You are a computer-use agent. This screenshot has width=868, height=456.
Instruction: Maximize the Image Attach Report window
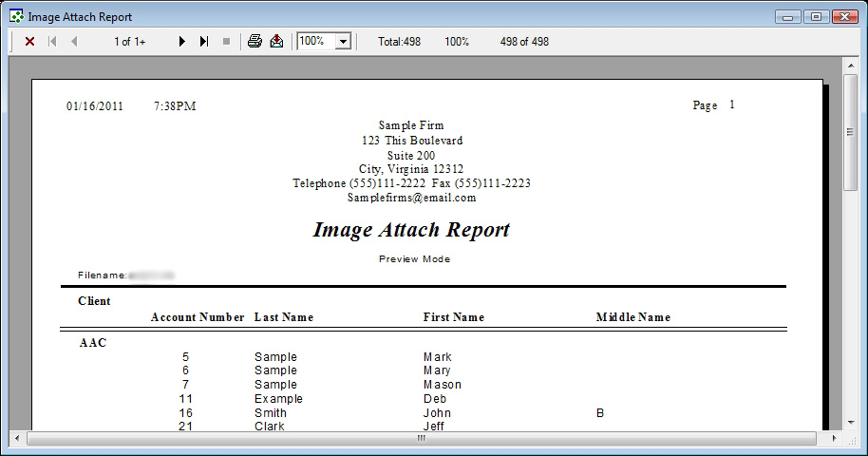pyautogui.click(x=815, y=16)
